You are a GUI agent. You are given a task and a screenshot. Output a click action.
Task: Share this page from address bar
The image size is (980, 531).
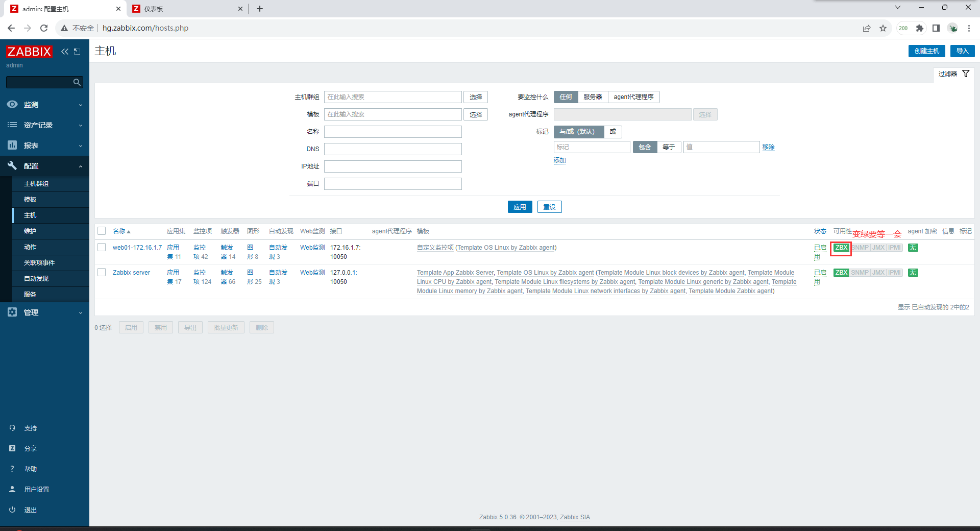pyautogui.click(x=867, y=28)
